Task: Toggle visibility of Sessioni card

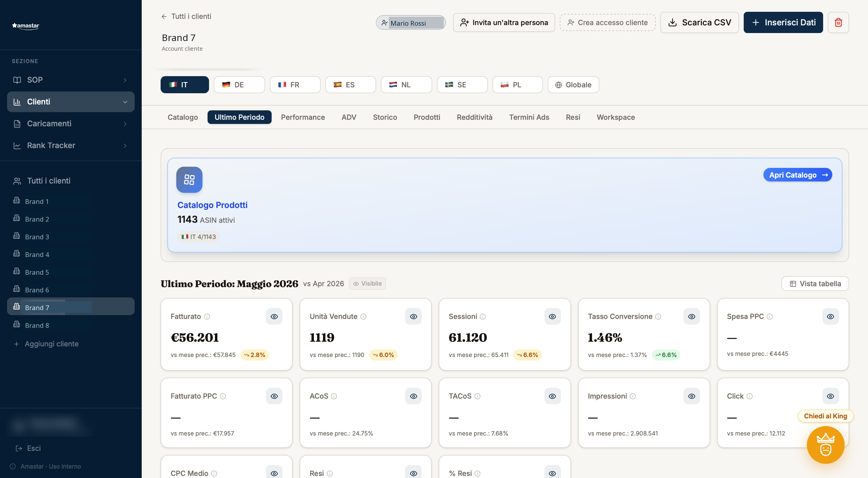Action: click(552, 317)
